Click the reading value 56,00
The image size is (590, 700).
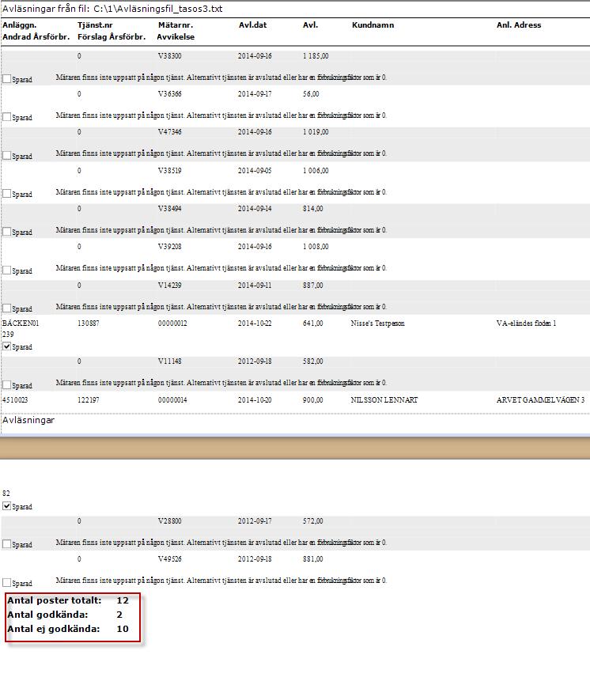(311, 94)
